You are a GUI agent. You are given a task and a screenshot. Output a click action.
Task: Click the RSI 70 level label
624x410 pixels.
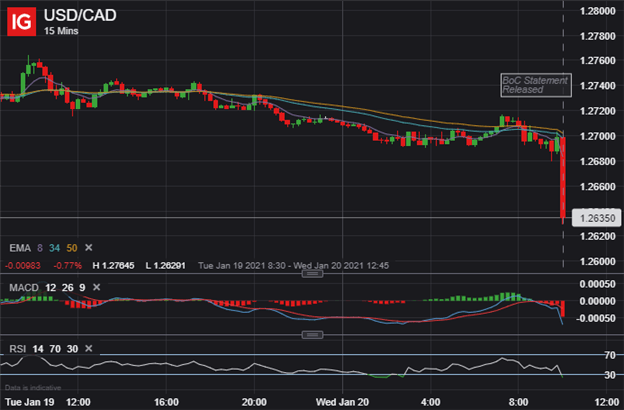point(610,355)
